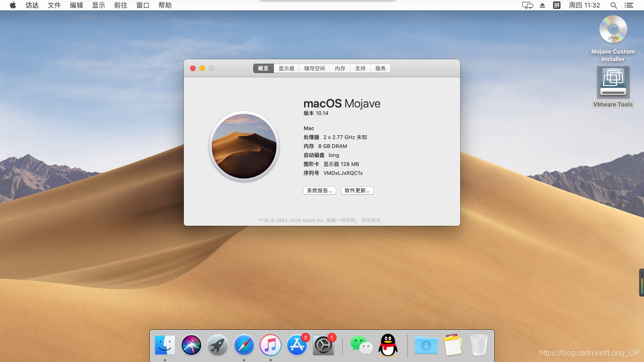Open QQ penguin app
644x362 pixels.
(388, 346)
